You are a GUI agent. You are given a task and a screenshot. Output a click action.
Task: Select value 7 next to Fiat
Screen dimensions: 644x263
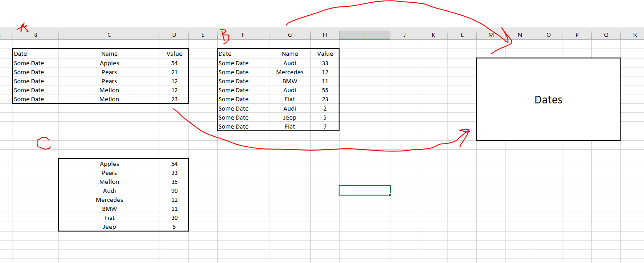[x=325, y=126]
